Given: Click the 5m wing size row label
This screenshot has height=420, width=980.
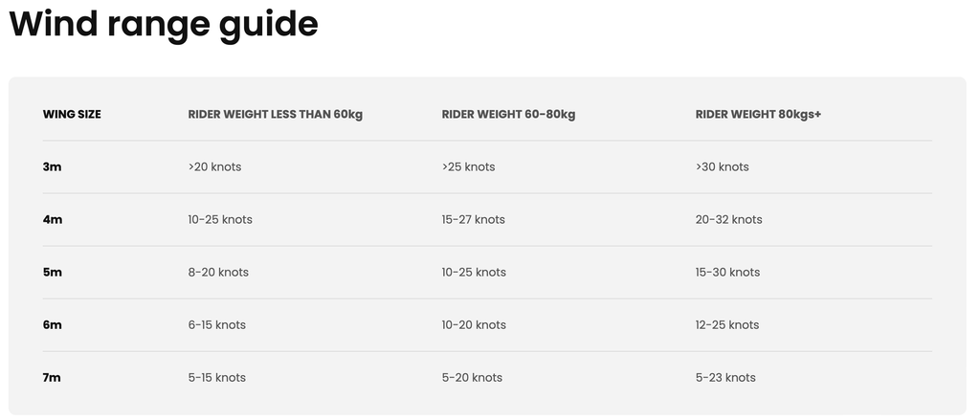Looking at the screenshot, I should pos(53,272).
